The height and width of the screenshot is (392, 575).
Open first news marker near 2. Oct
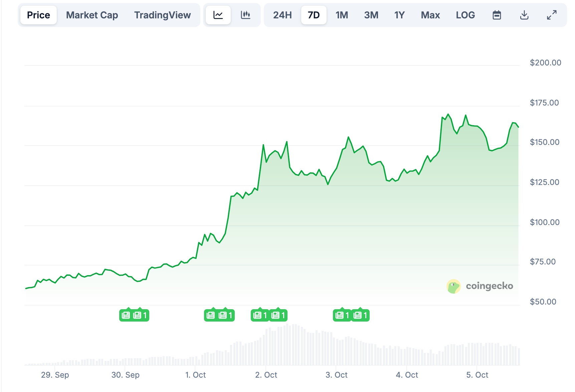coord(260,315)
